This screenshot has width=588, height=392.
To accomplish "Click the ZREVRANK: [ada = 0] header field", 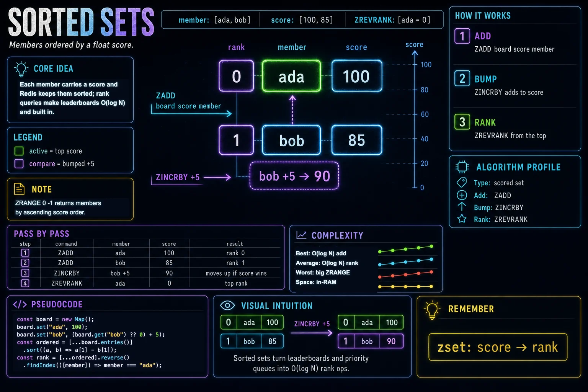I will pos(392,20).
